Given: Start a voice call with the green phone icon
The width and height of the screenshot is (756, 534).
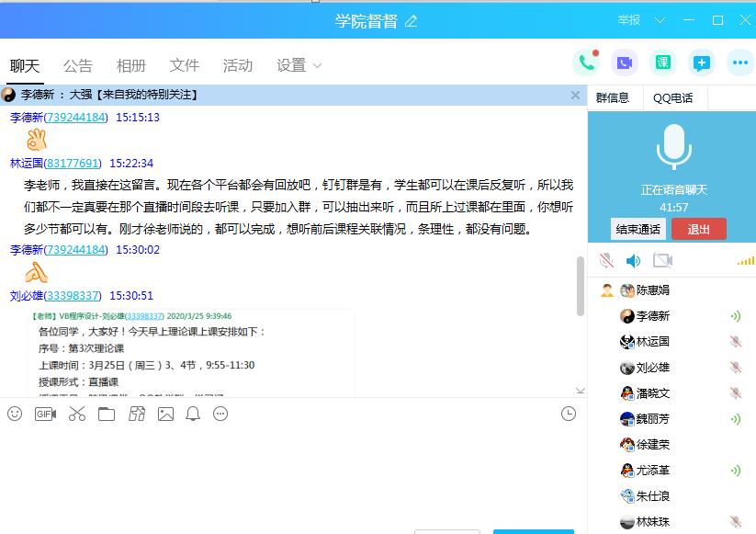Looking at the screenshot, I should (x=586, y=62).
